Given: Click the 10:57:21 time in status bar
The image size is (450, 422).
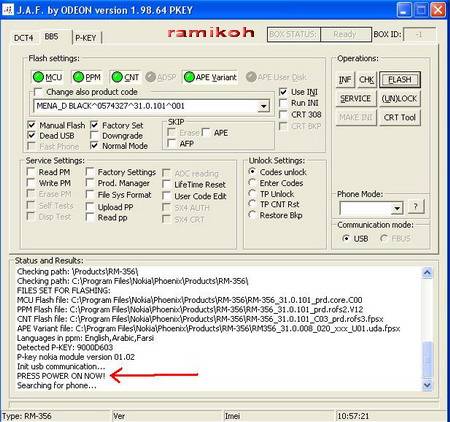Looking at the screenshot, I should pyautogui.click(x=353, y=416).
